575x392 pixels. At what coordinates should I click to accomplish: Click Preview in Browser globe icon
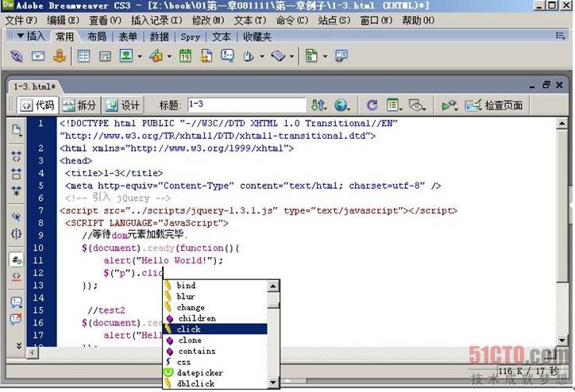pos(342,106)
